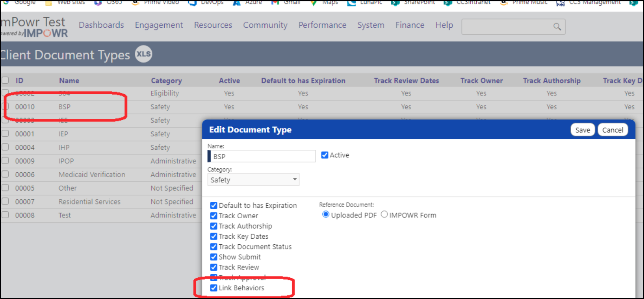Image resolution: width=644 pixels, height=299 pixels.
Task: Sort by Track Authorship column header
Action: click(552, 81)
